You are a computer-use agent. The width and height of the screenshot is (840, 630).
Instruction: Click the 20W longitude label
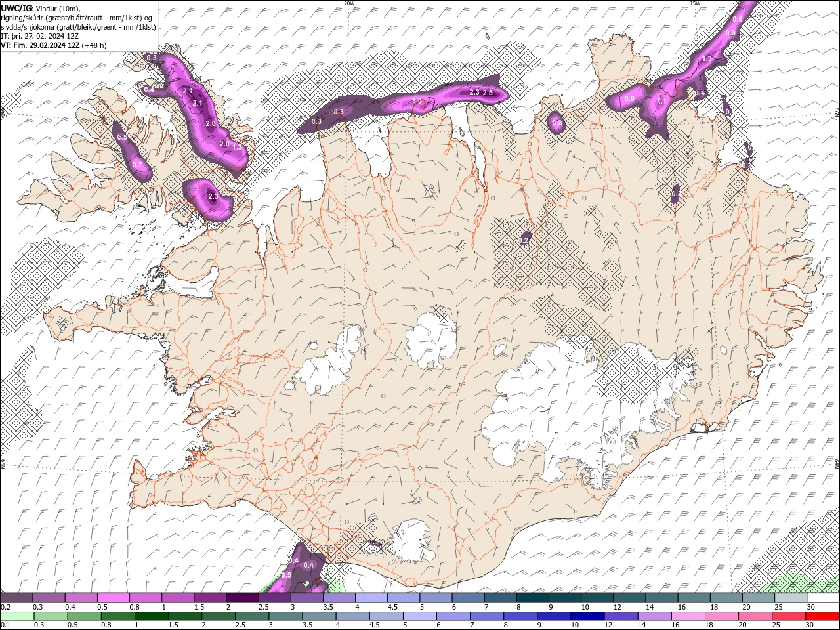click(x=349, y=3)
